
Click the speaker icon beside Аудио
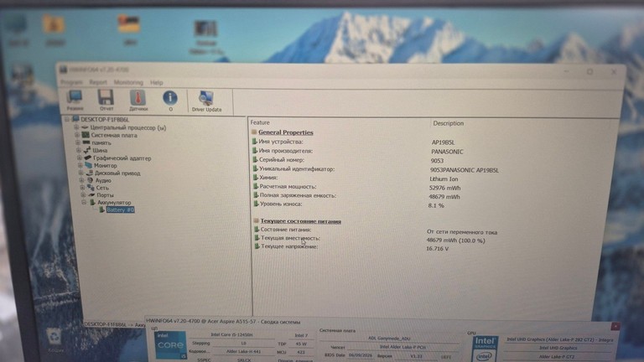pyautogui.click(x=90, y=180)
